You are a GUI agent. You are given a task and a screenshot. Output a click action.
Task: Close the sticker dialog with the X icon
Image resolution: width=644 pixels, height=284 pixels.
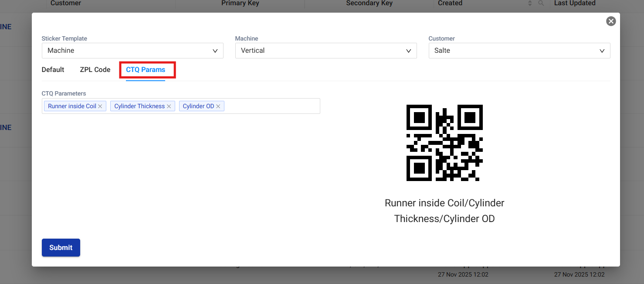click(611, 21)
